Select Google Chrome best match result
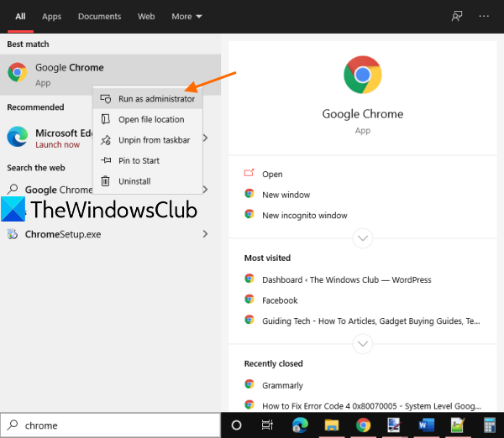 pos(110,75)
